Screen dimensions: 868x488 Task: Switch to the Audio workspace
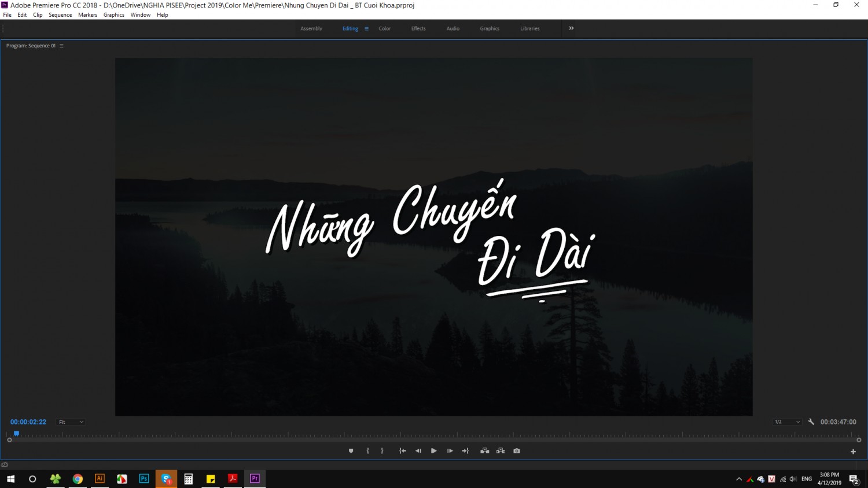453,28
